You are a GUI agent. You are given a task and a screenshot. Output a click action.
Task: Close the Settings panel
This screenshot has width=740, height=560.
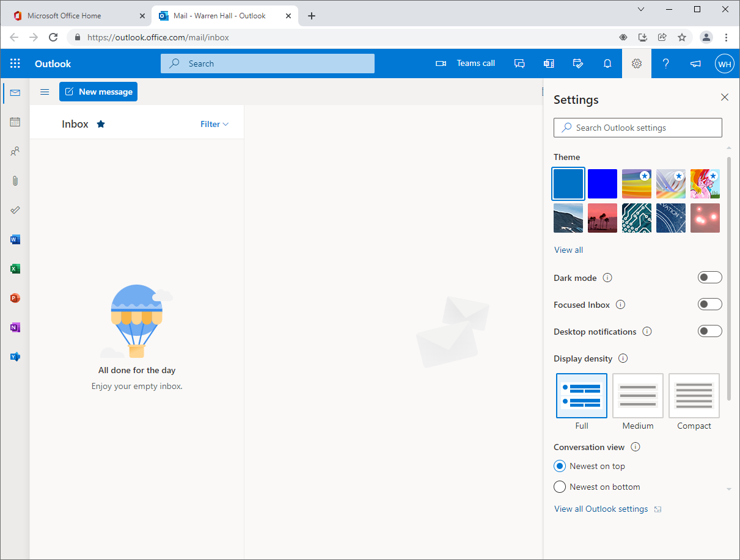coord(725,98)
